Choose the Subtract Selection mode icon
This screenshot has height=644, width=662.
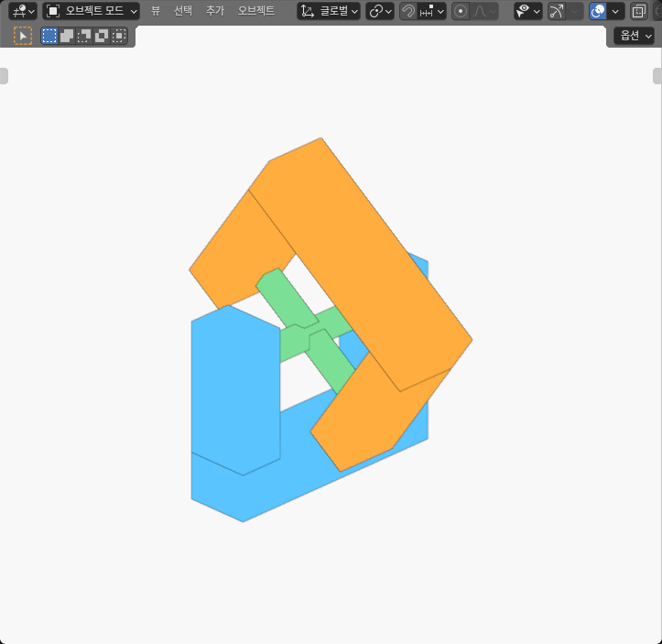84,36
